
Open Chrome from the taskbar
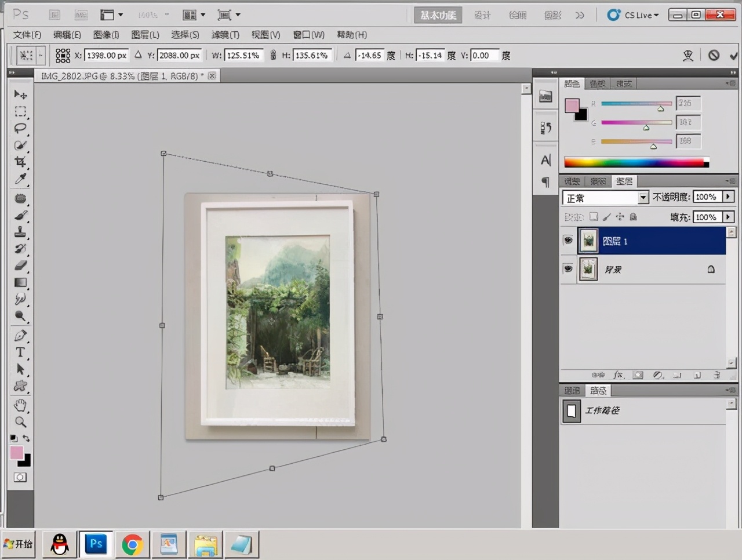(x=132, y=544)
